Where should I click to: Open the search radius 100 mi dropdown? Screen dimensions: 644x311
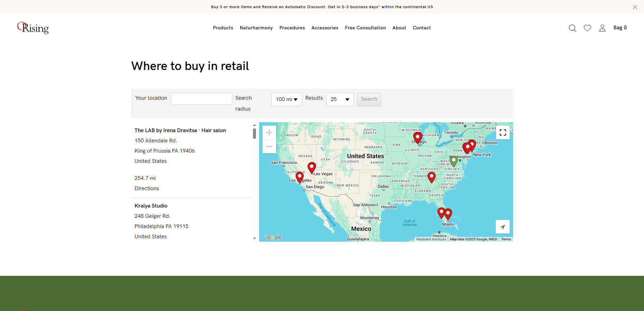point(287,99)
